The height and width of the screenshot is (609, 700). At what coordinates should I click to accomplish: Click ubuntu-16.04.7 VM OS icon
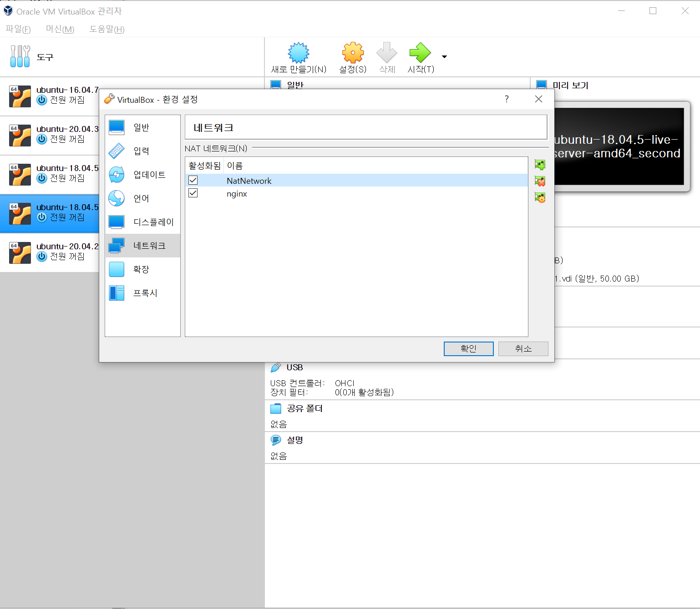pos(20,96)
